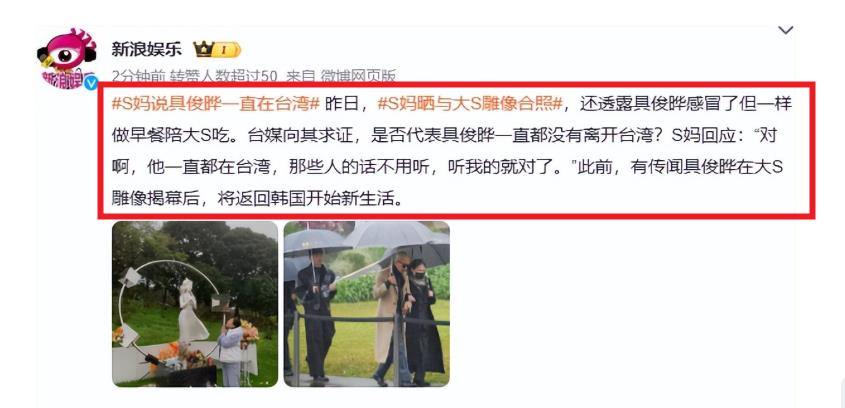Open the 新浪娱乐 account name link

[147, 50]
